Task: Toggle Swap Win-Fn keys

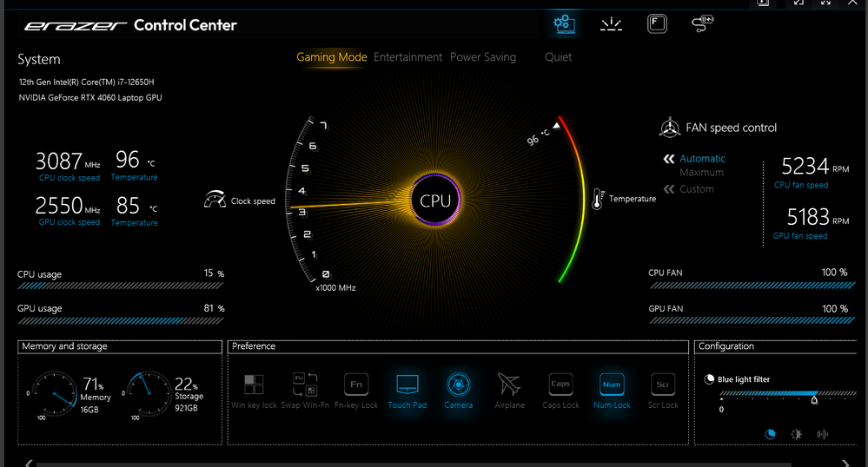Action: (305, 384)
